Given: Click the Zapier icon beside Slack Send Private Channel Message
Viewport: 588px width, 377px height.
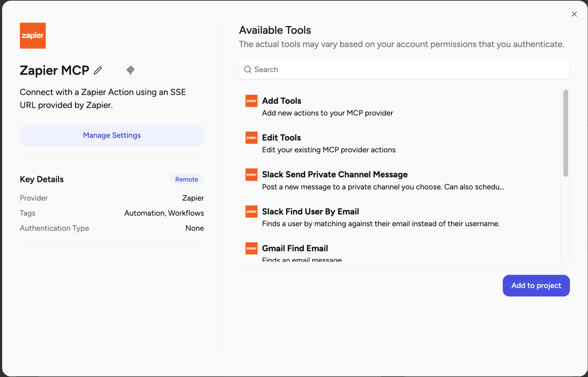Looking at the screenshot, I should [x=251, y=174].
